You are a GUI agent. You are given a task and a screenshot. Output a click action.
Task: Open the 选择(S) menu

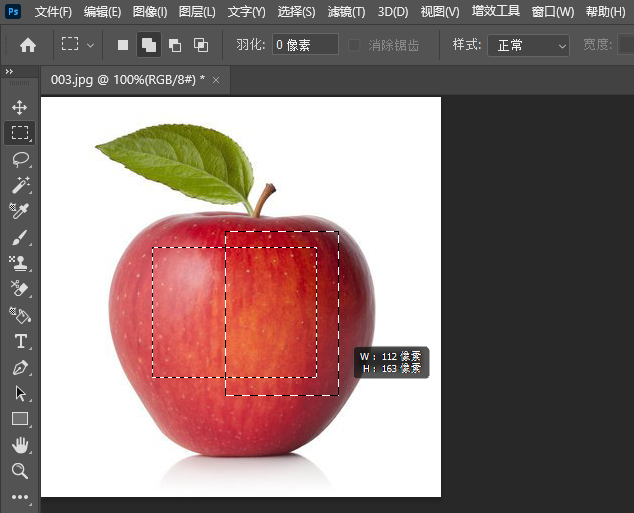click(296, 12)
